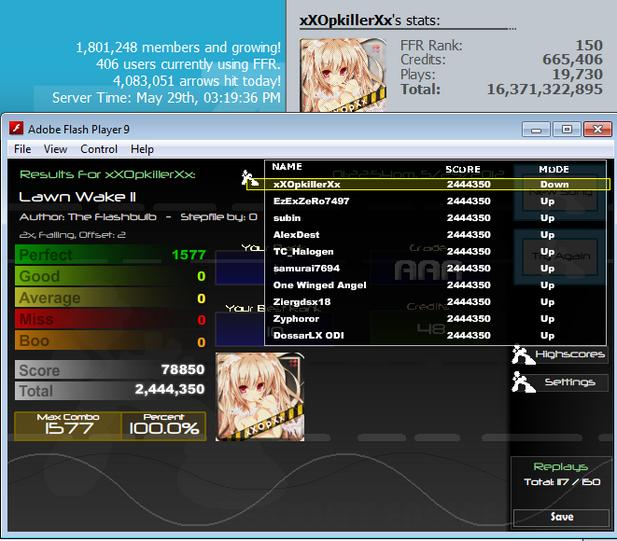Open the View menu

(55, 149)
